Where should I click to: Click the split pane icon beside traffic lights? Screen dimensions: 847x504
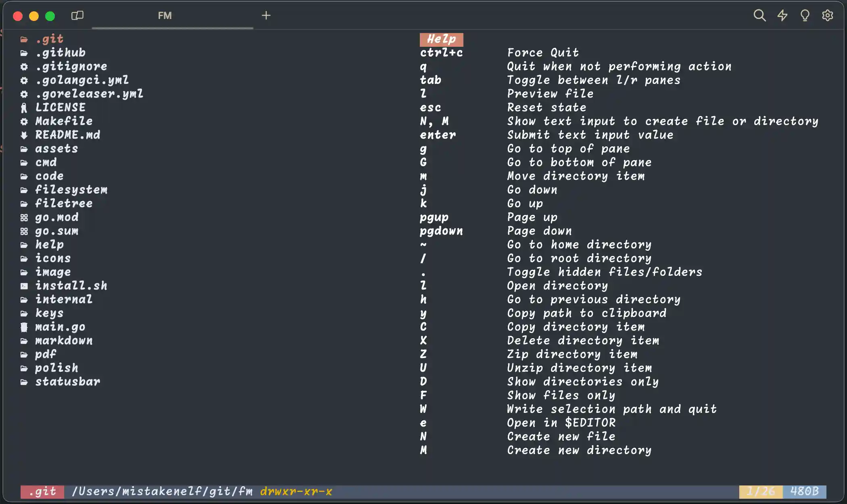pos(77,15)
